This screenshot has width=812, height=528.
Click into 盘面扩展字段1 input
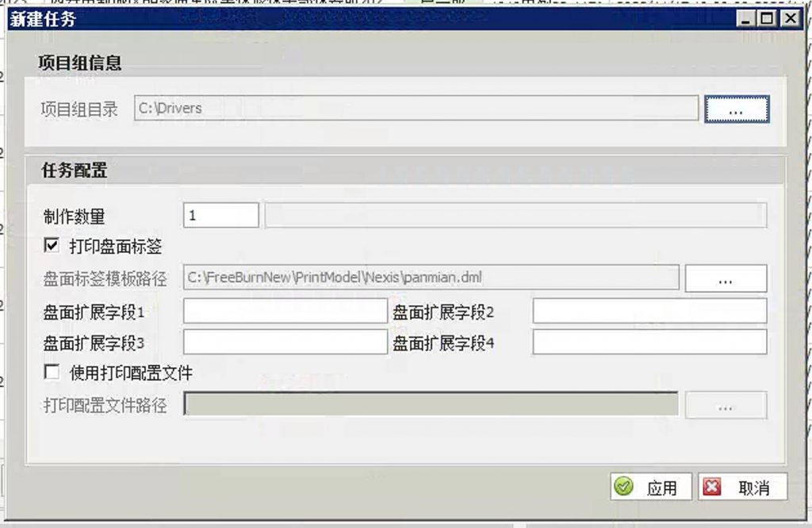coord(285,311)
